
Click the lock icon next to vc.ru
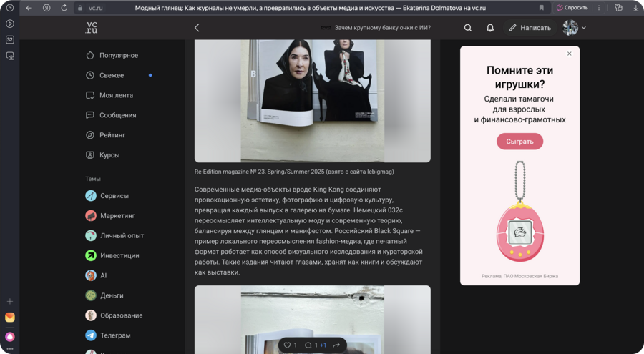pyautogui.click(x=80, y=8)
